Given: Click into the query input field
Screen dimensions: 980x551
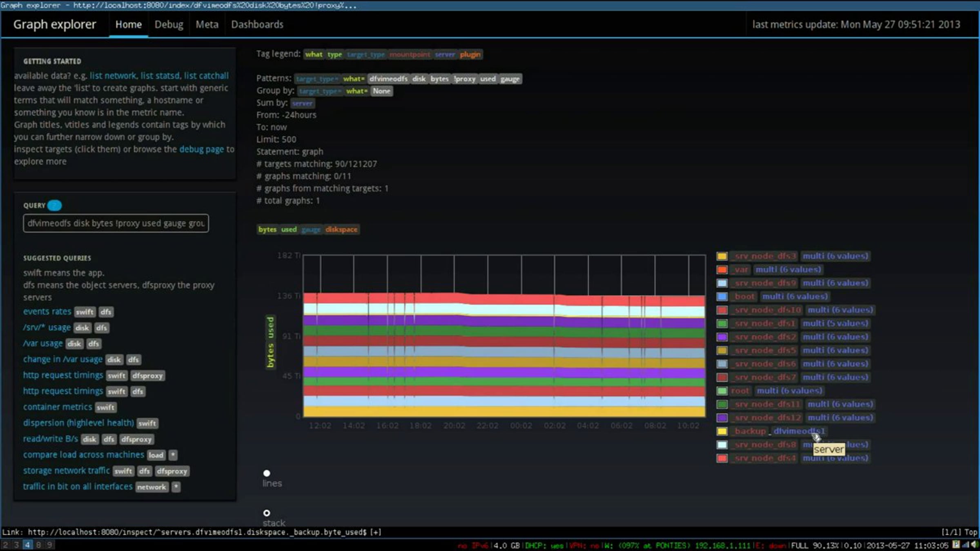Looking at the screenshot, I should (116, 223).
